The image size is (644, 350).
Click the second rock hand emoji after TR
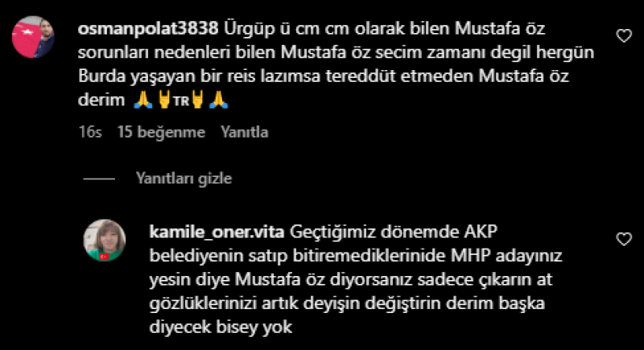[x=197, y=100]
